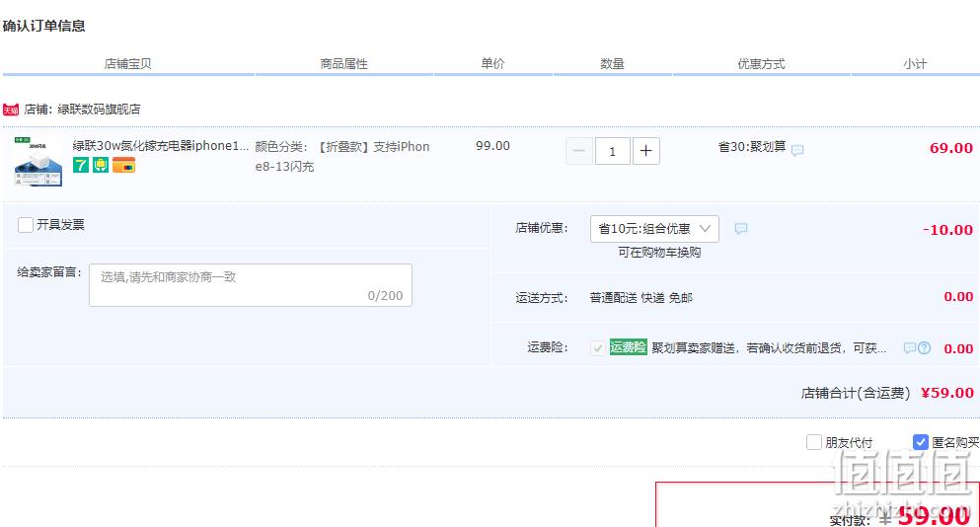
Task: Click the 小计 column header
Action: tap(915, 64)
